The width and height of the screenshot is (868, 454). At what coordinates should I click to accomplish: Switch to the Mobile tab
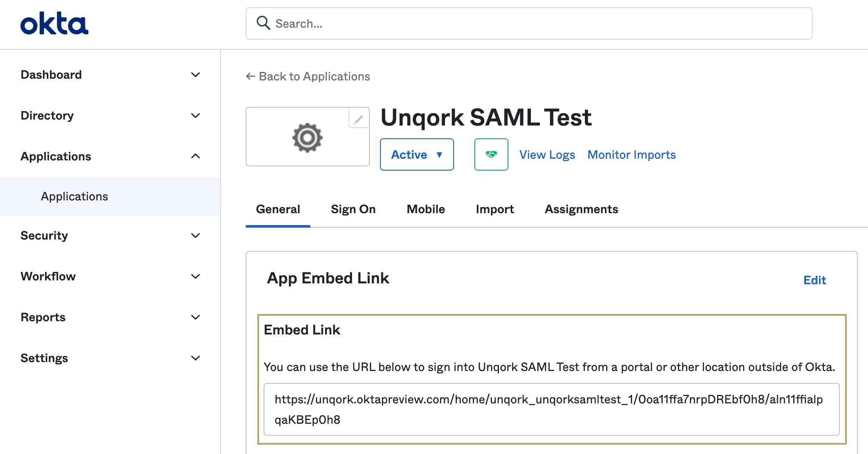[425, 209]
